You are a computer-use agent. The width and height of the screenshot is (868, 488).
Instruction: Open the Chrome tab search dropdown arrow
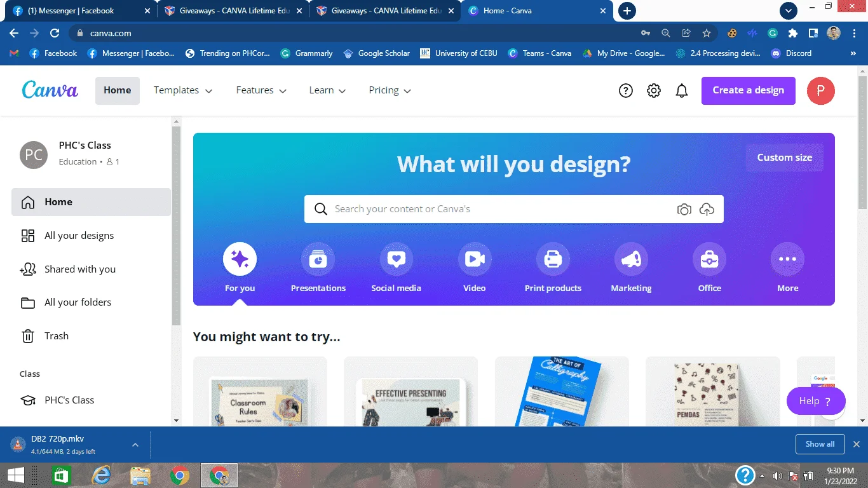click(x=789, y=11)
